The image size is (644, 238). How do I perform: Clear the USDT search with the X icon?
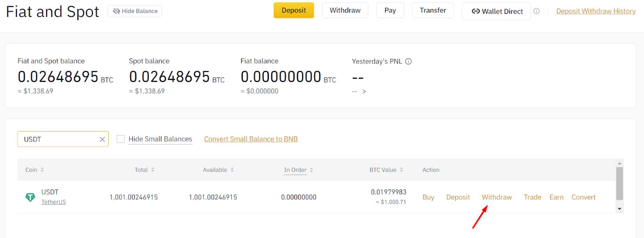[x=102, y=139]
